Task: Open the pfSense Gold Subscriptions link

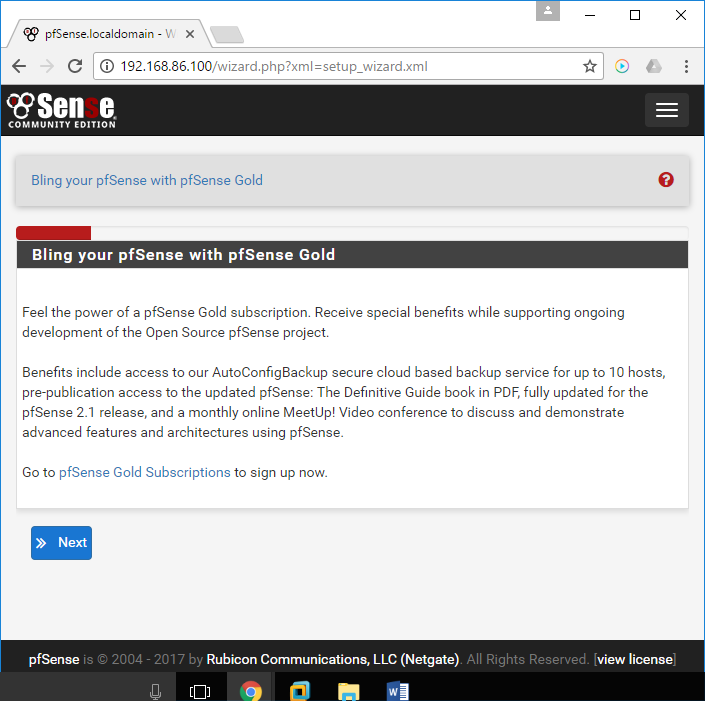Action: pyautogui.click(x=144, y=472)
